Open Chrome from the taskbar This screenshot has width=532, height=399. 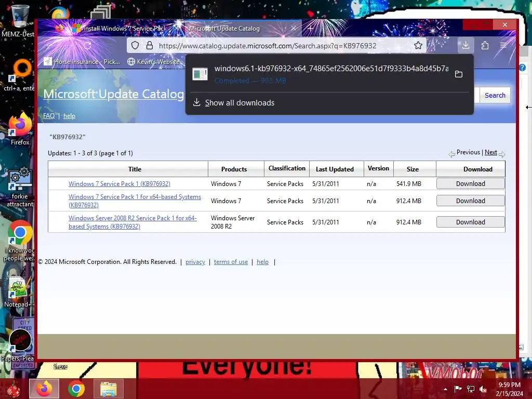point(76,389)
